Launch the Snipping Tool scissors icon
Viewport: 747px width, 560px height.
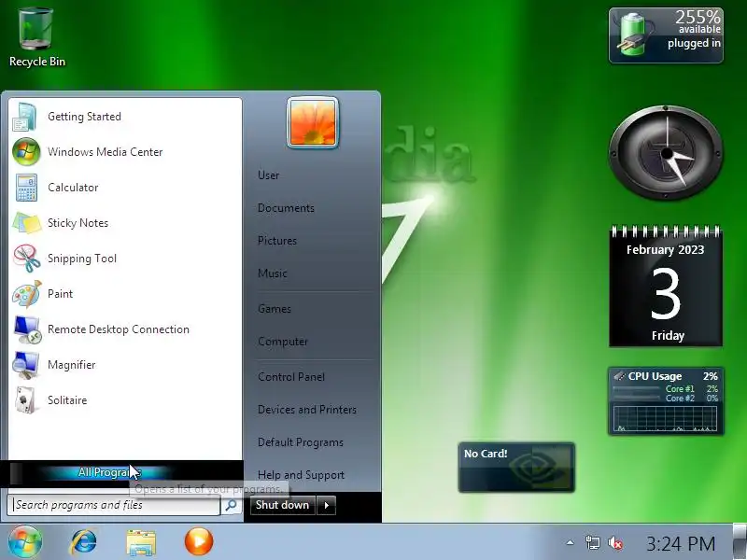(27, 259)
